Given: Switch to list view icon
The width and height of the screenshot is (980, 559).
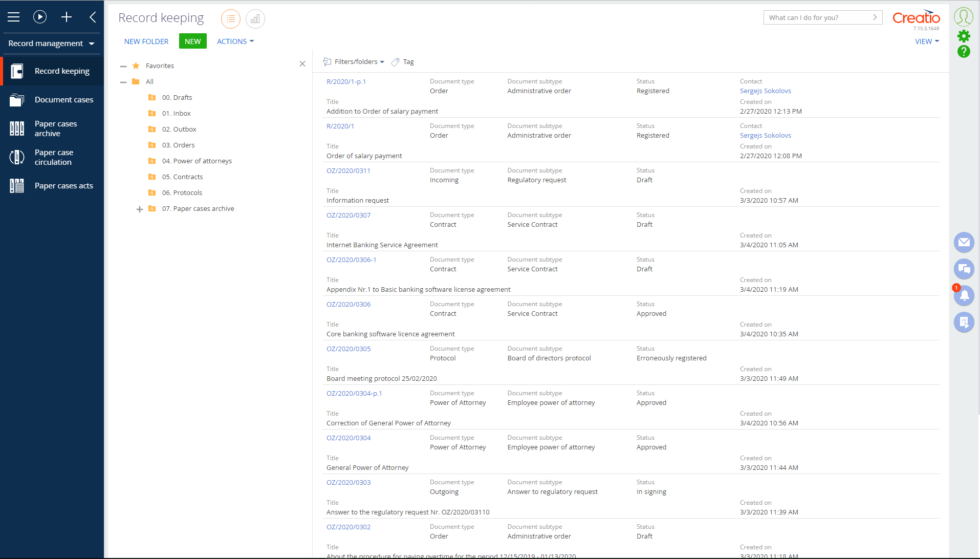Looking at the screenshot, I should tap(231, 19).
